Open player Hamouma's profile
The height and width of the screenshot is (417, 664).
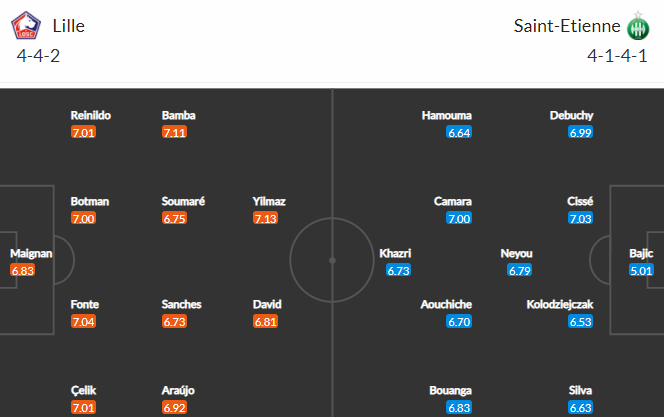pos(446,115)
